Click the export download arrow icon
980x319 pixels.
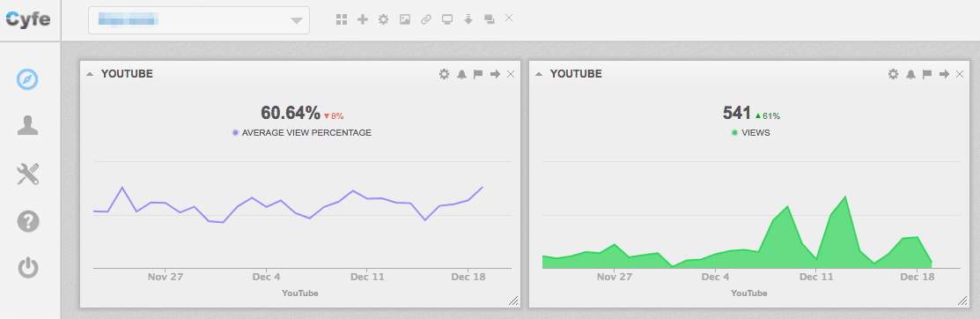tap(468, 19)
